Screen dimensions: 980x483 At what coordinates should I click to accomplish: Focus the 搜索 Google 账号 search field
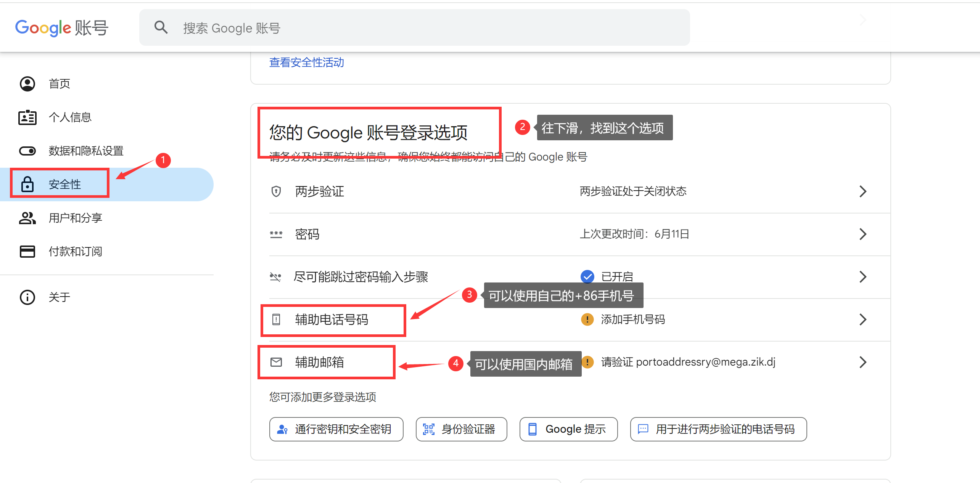pos(420,28)
